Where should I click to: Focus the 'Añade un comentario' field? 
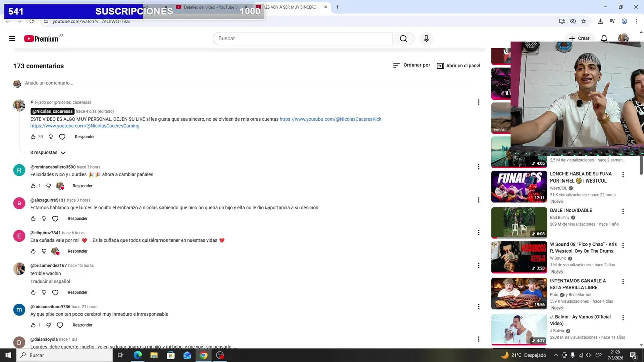point(252,83)
